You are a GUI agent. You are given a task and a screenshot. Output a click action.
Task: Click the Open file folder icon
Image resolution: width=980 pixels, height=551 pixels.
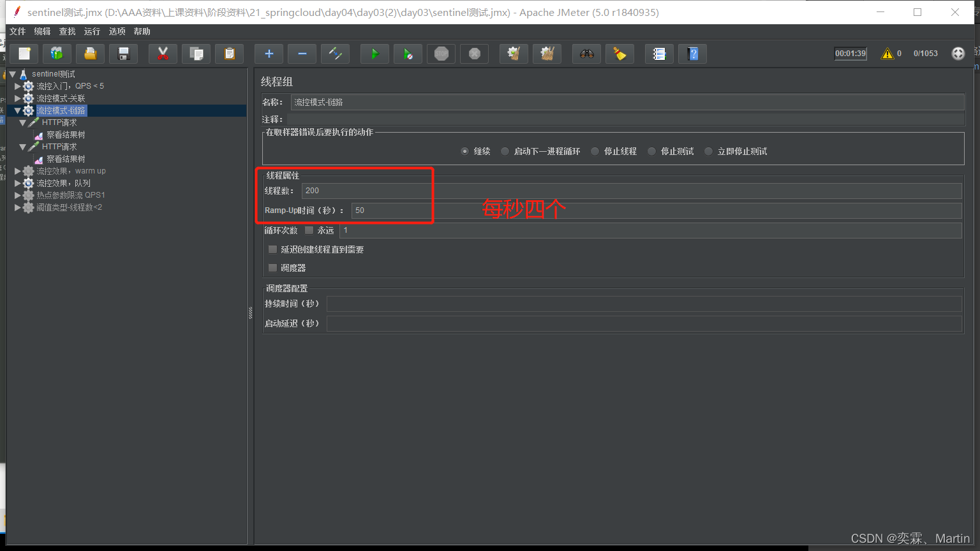click(91, 54)
